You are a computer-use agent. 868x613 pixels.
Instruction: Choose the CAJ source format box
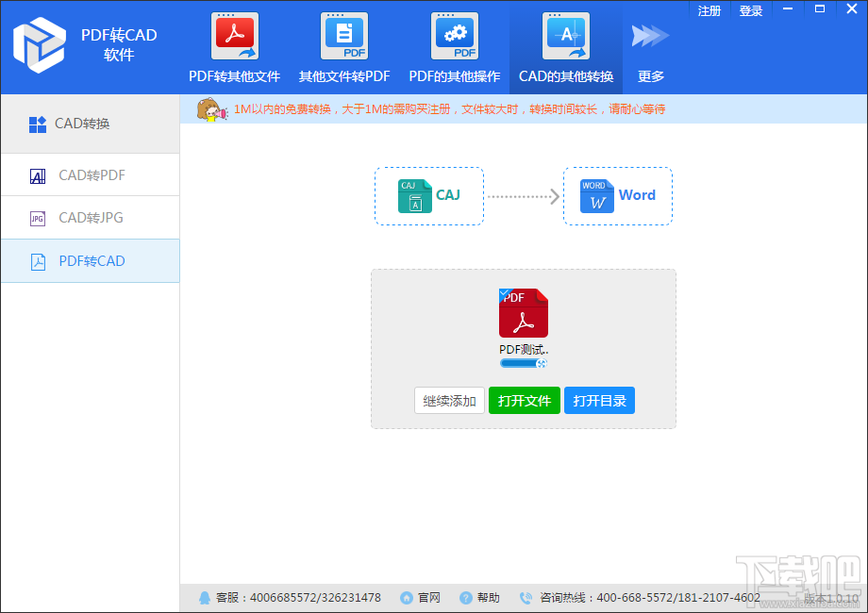click(x=429, y=196)
